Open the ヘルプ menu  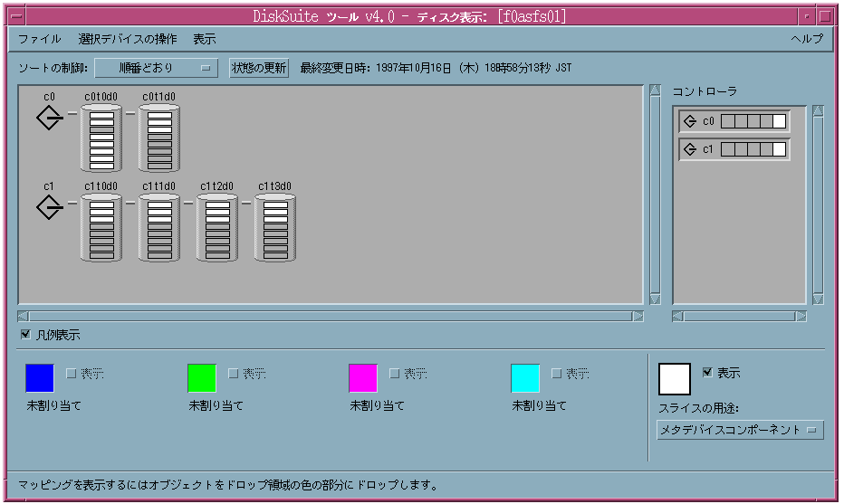pos(807,39)
